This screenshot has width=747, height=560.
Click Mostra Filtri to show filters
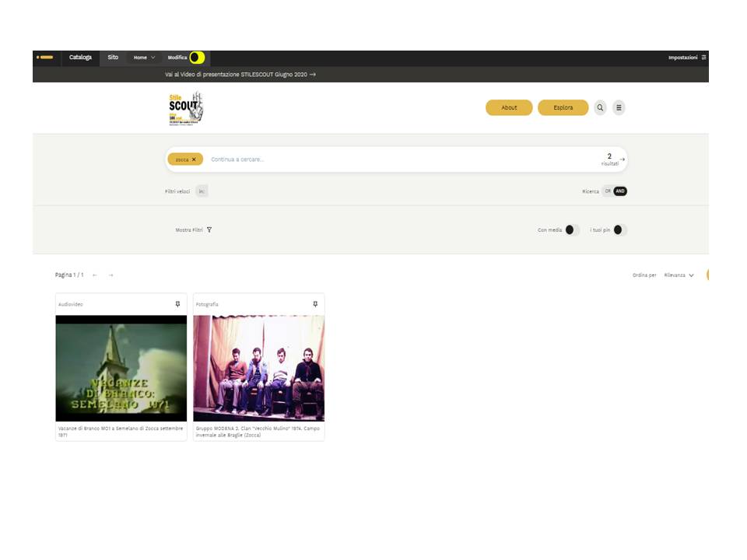(x=189, y=230)
